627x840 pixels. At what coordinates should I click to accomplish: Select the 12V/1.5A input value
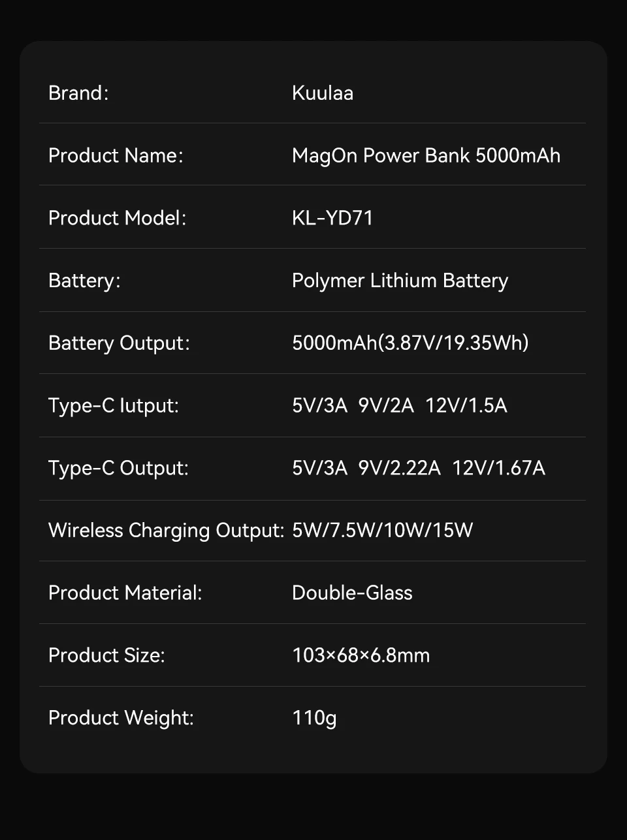click(x=466, y=405)
